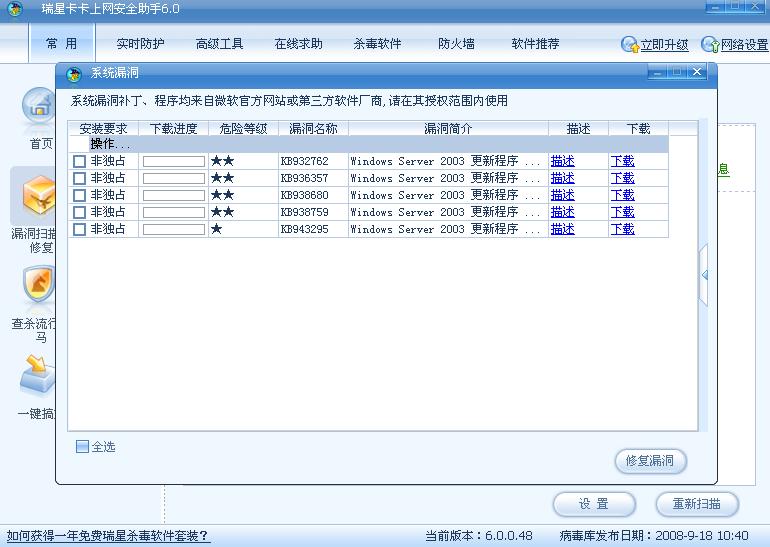Click the 病毒库发布日期 status text
This screenshot has width=770, height=547.
click(654, 535)
